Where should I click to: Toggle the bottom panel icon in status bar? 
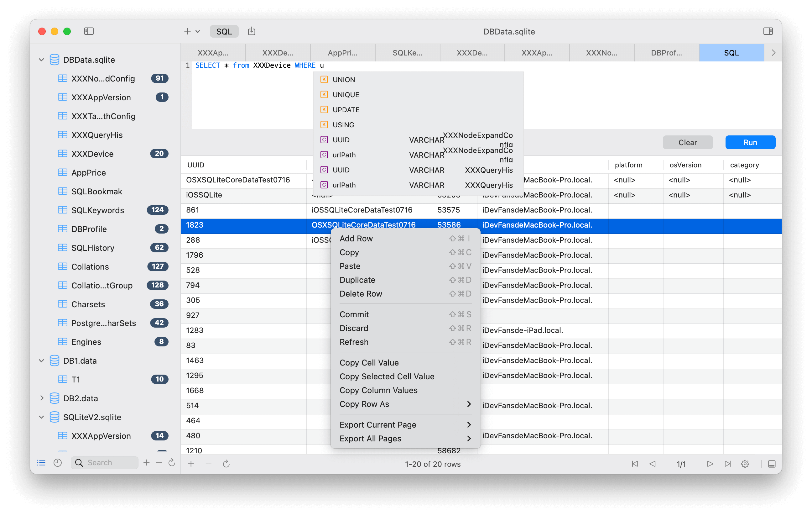pos(772,464)
